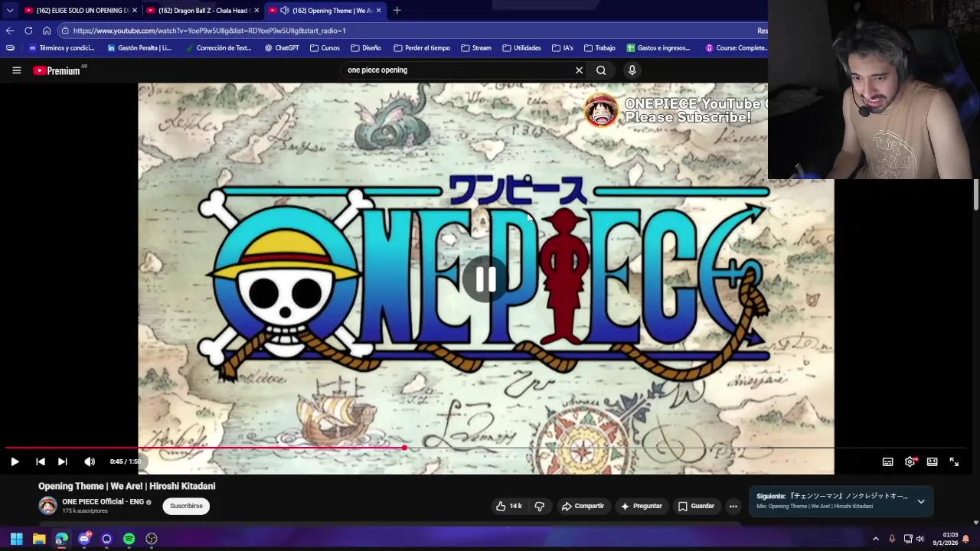The height and width of the screenshot is (551, 980).
Task: Mute the tab via its speaker icon
Action: pos(285,11)
